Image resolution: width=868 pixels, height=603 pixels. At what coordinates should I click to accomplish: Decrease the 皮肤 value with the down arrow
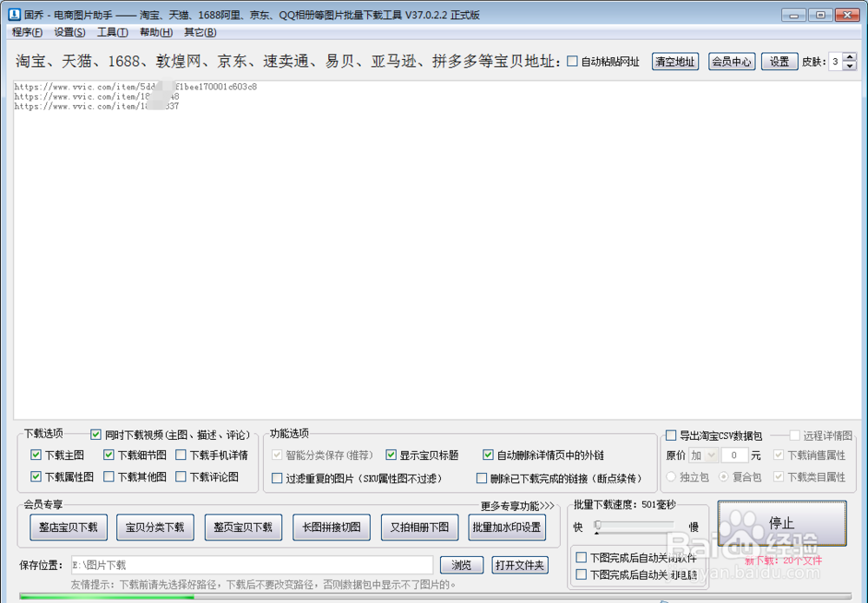coord(850,66)
